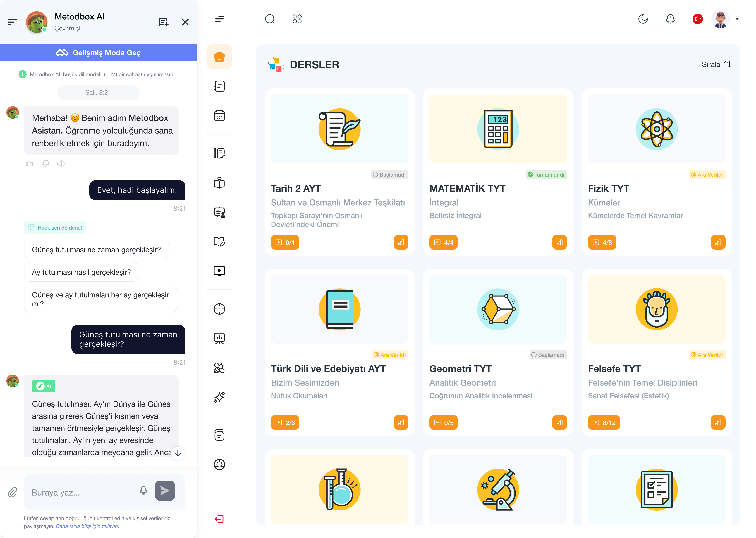Open the chemistry flask course thumbnail

pos(339,489)
